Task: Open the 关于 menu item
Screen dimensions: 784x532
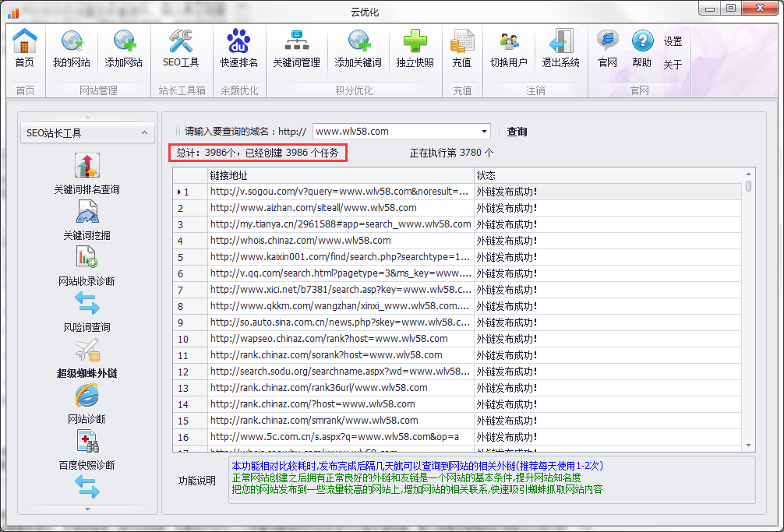Action: 673,65
